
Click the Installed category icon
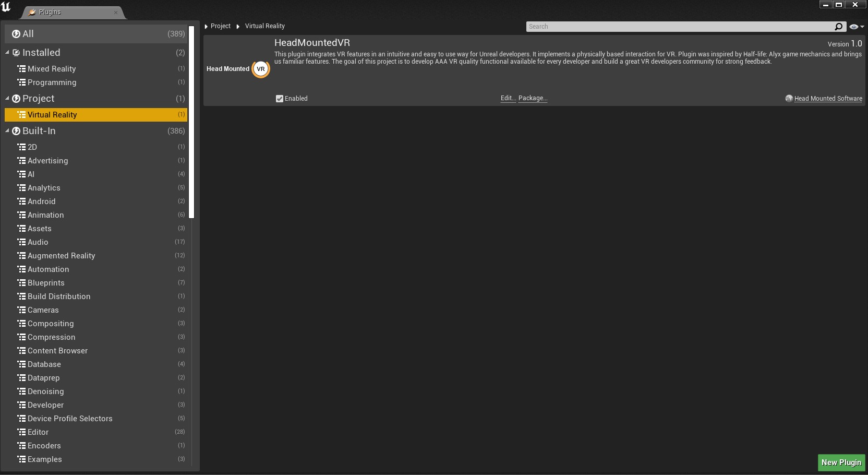(x=16, y=53)
